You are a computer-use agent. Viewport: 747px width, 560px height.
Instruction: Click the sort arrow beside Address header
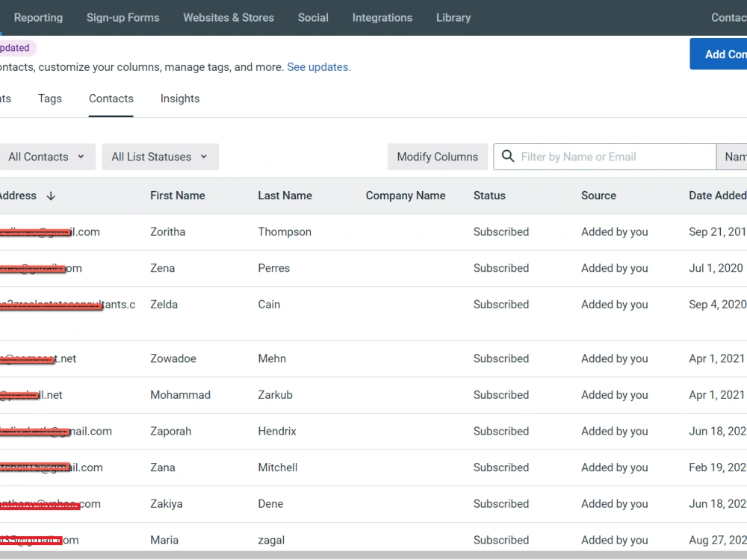coord(51,196)
